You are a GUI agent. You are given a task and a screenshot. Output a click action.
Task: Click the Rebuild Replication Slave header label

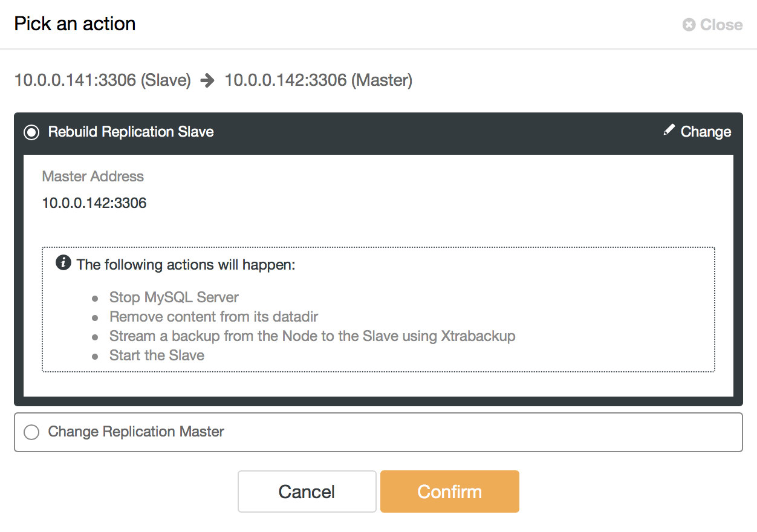pos(131,132)
